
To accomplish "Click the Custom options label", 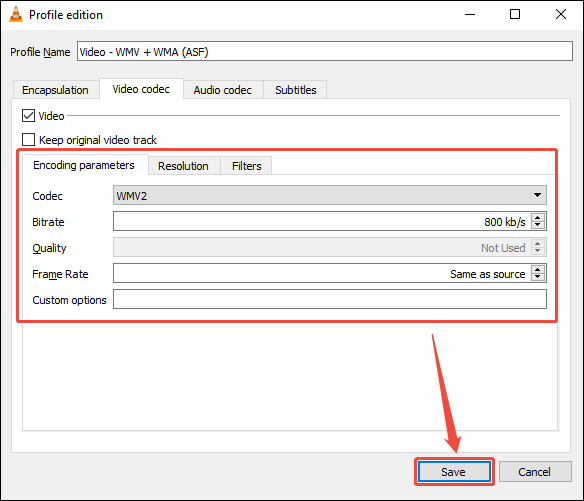I will pyautogui.click(x=69, y=300).
